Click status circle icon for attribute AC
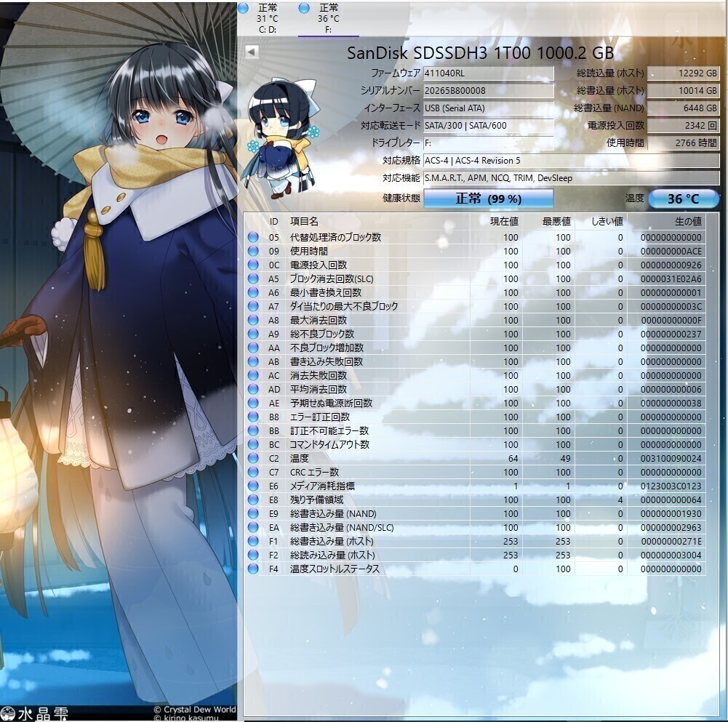Image resolution: width=728 pixels, height=722 pixels. 253,375
